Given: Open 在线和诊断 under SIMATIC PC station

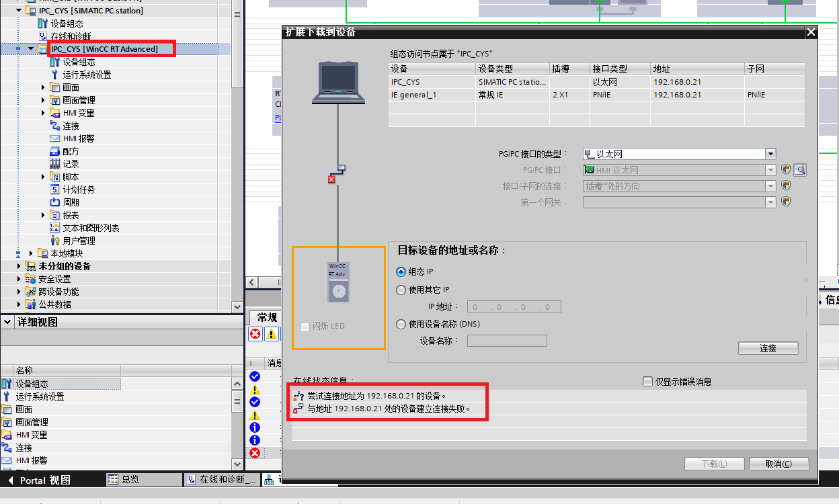Looking at the screenshot, I should 71,36.
